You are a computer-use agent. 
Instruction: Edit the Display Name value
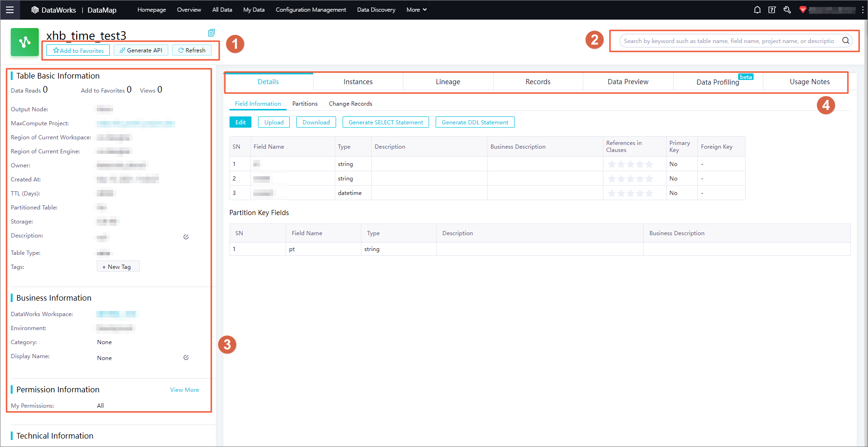[x=186, y=357]
